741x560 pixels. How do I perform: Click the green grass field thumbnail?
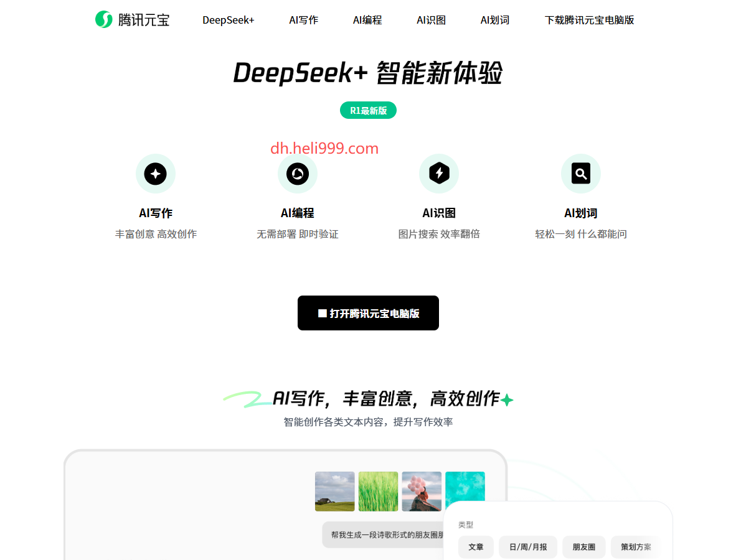[x=378, y=492]
